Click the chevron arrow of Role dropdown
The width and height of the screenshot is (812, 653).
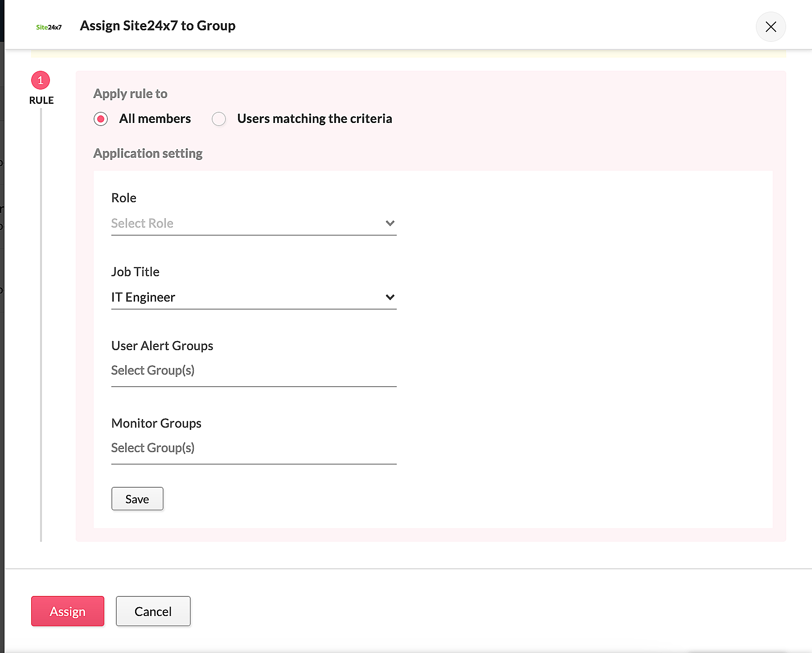tap(390, 223)
